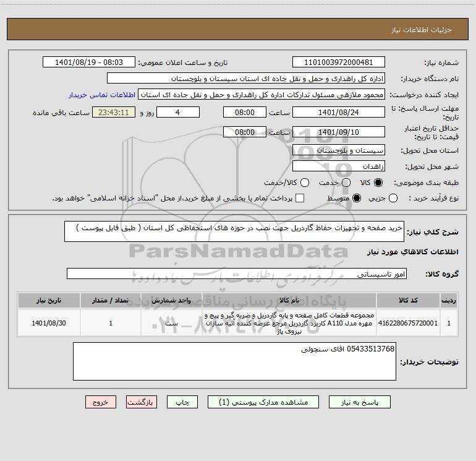Click the واحد شمارش column header

pyautogui.click(x=171, y=300)
